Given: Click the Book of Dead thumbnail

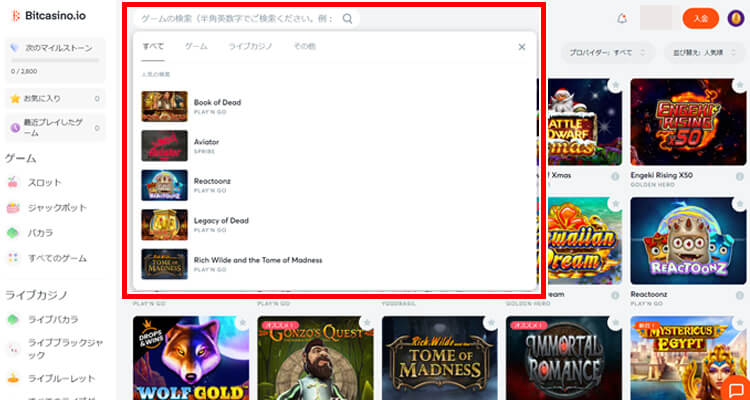Looking at the screenshot, I should 165,106.
